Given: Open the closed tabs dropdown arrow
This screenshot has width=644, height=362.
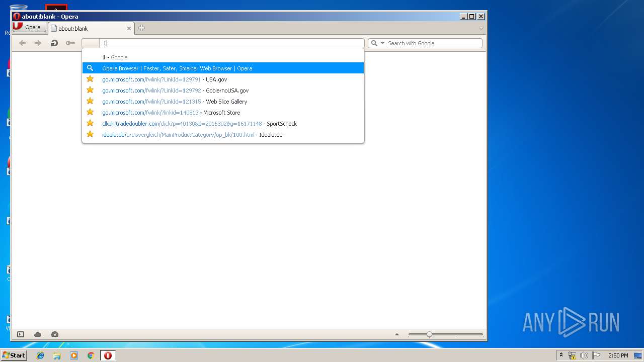Looking at the screenshot, I should 481,28.
